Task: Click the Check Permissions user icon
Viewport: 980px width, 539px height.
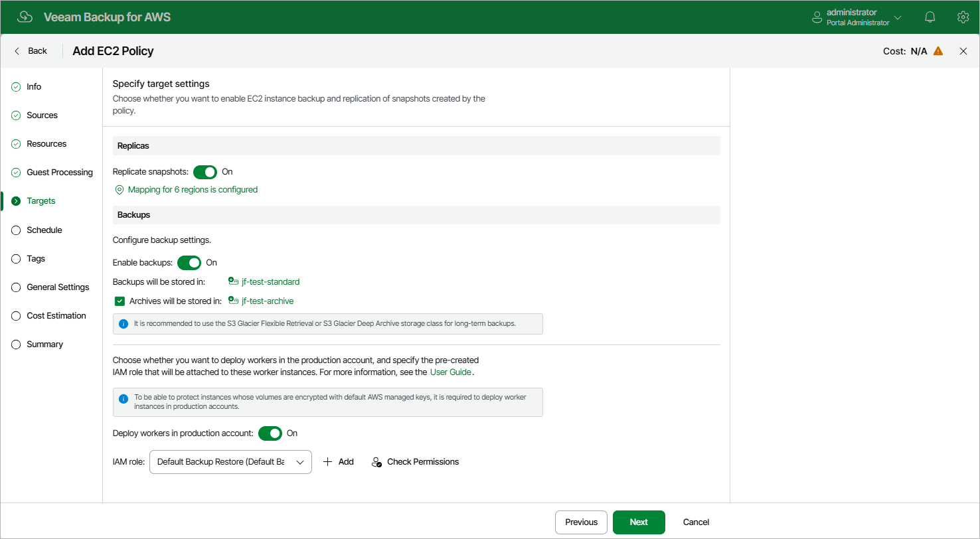Action: click(x=376, y=462)
